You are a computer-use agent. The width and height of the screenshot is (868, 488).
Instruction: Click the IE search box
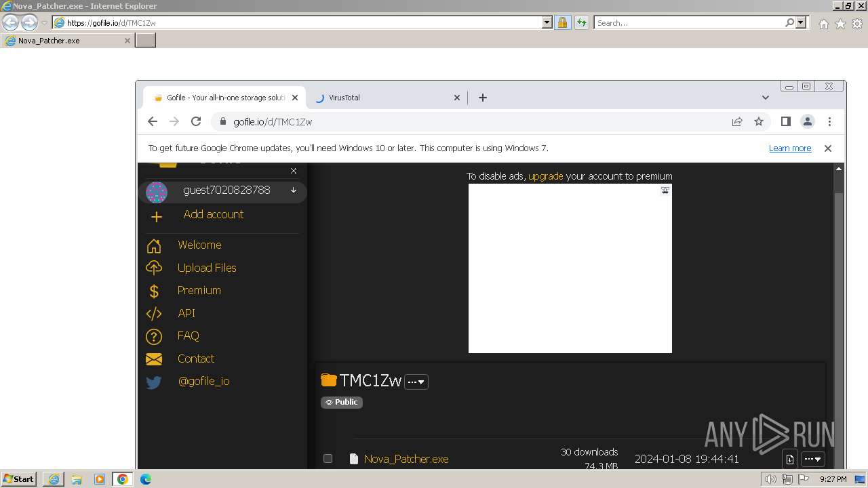click(689, 22)
